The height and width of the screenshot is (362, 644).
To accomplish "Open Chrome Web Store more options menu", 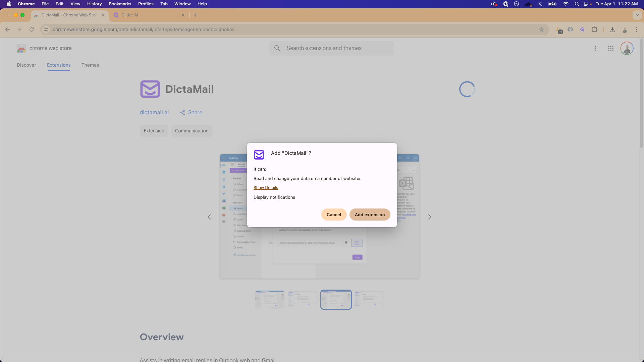I will (x=595, y=48).
